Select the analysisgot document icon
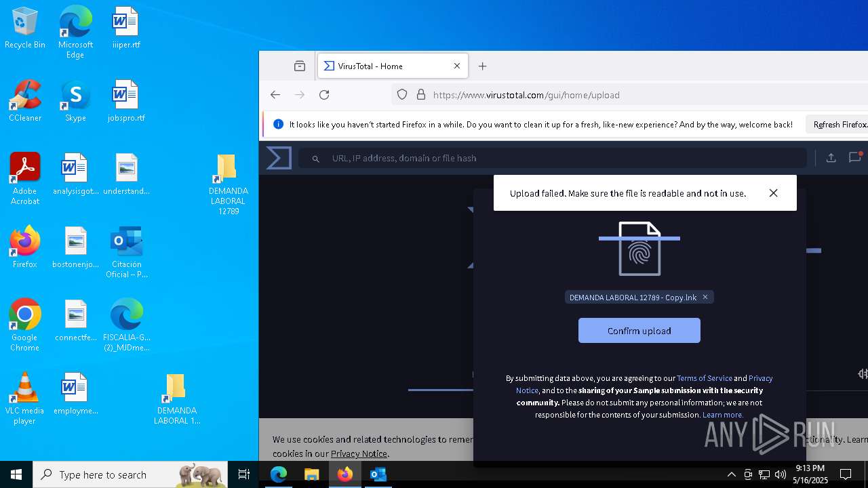This screenshot has height=488, width=868. (75, 174)
